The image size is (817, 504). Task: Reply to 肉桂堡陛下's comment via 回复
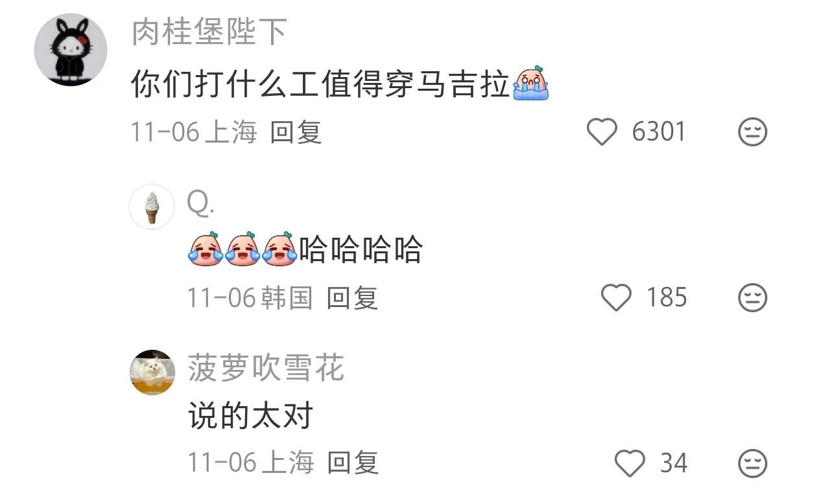[296, 132]
